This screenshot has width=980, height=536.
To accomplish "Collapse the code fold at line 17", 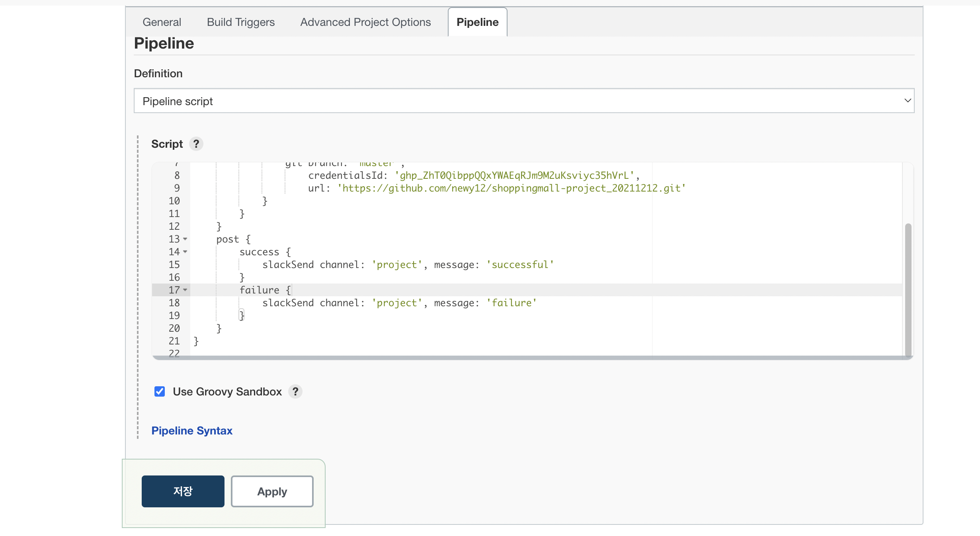I will pos(185,290).
